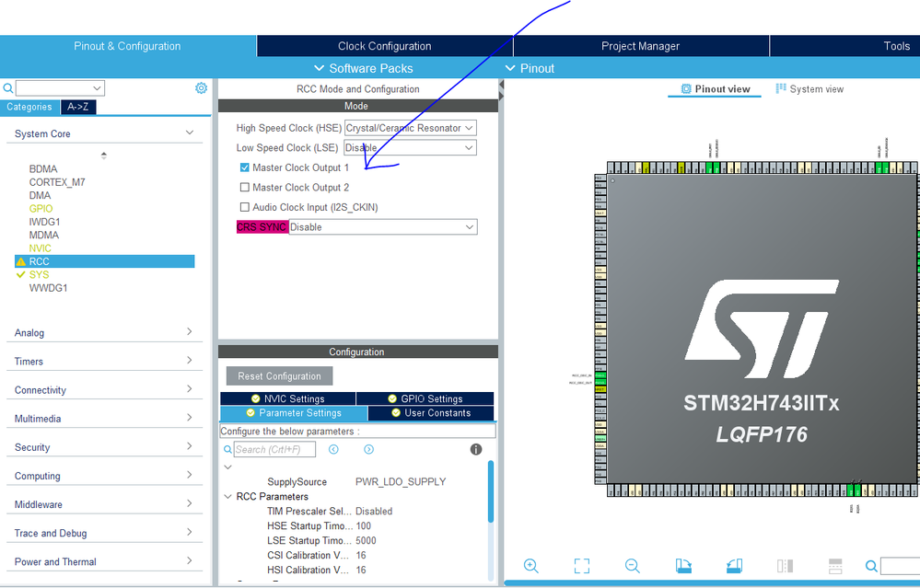Click the magnifier icon beside Search (Ctrl+F)
This screenshot has height=588, width=920.
[227, 450]
